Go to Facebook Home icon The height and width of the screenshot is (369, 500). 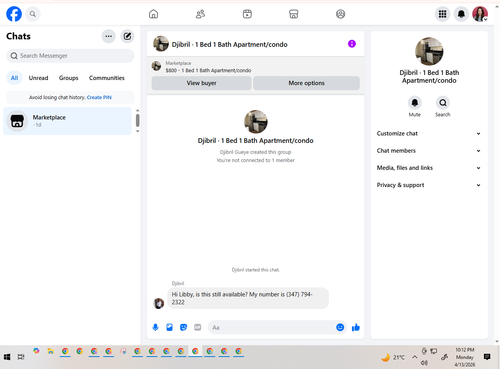[x=153, y=14]
